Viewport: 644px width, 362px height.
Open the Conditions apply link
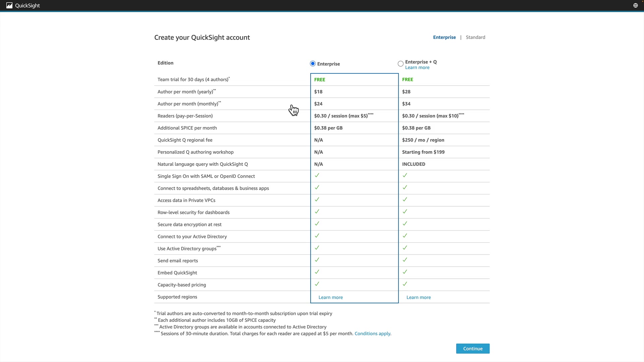pyautogui.click(x=372, y=334)
